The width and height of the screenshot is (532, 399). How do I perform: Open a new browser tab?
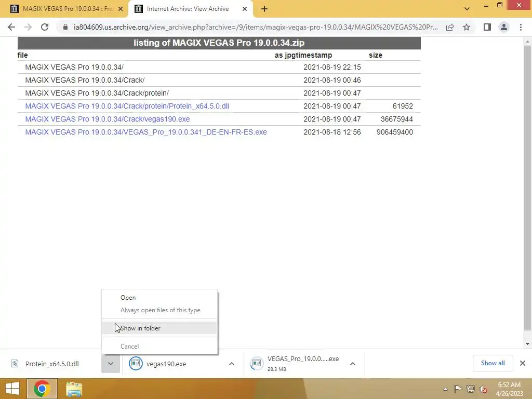(x=264, y=9)
